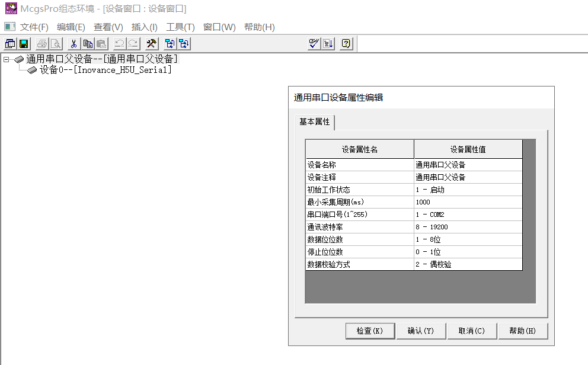The height and width of the screenshot is (365, 588).
Task: Click the 通讯波特率 value 8 - 19200
Action: click(468, 227)
